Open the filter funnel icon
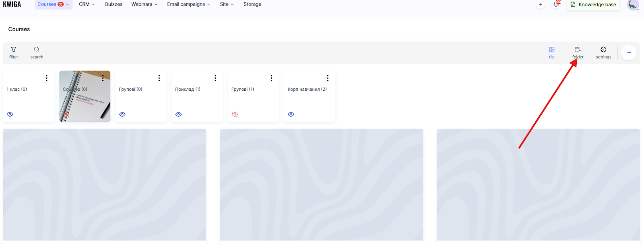Viewport: 644px width, 244px height. pyautogui.click(x=14, y=50)
